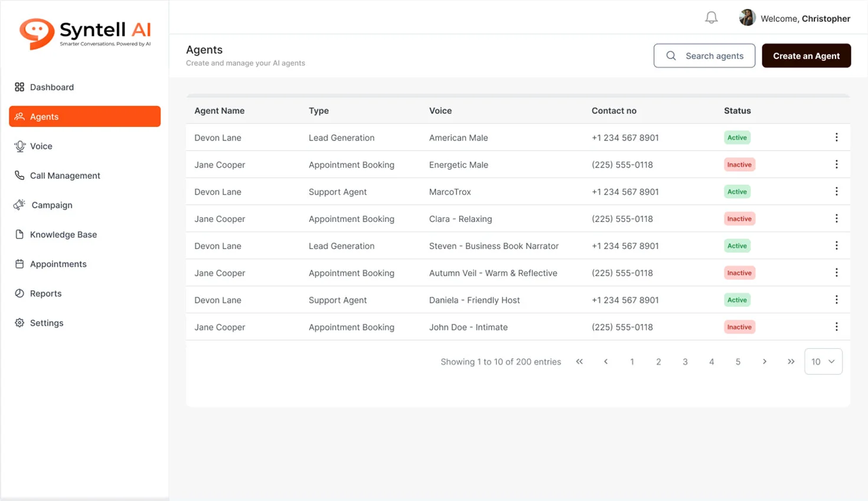
Task: Go to page 5
Action: pyautogui.click(x=738, y=362)
